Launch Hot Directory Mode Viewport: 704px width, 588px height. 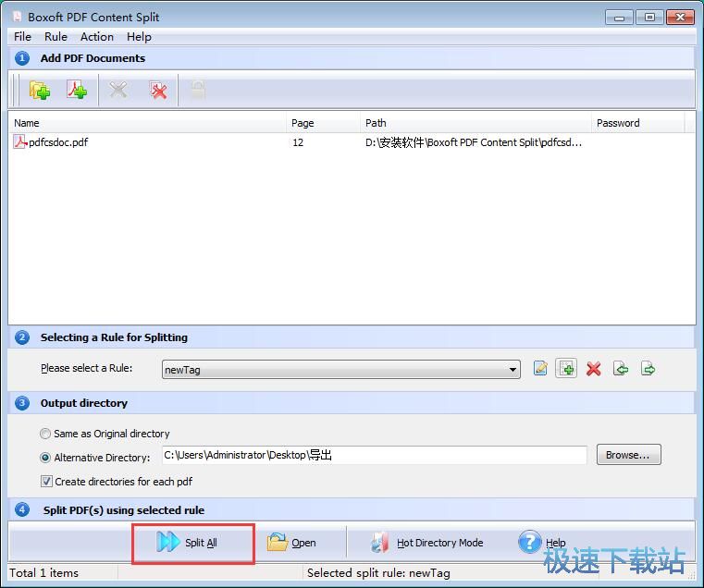[x=426, y=543]
